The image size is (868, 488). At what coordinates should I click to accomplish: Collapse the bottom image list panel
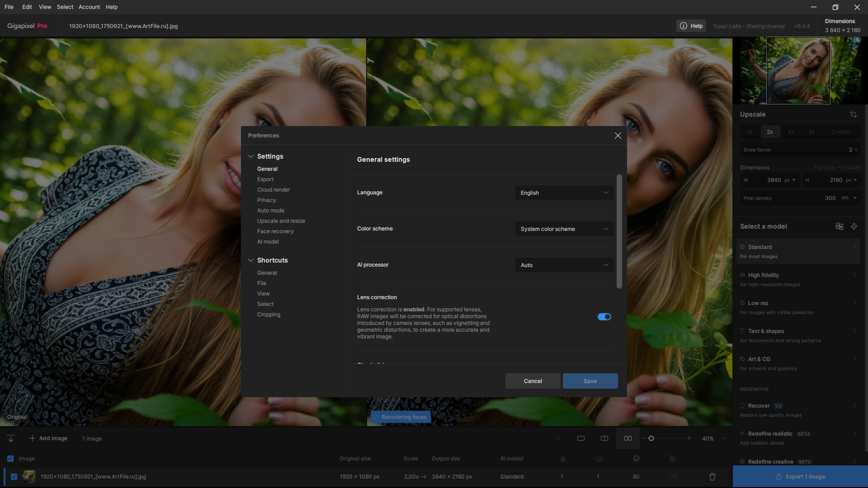click(x=11, y=438)
